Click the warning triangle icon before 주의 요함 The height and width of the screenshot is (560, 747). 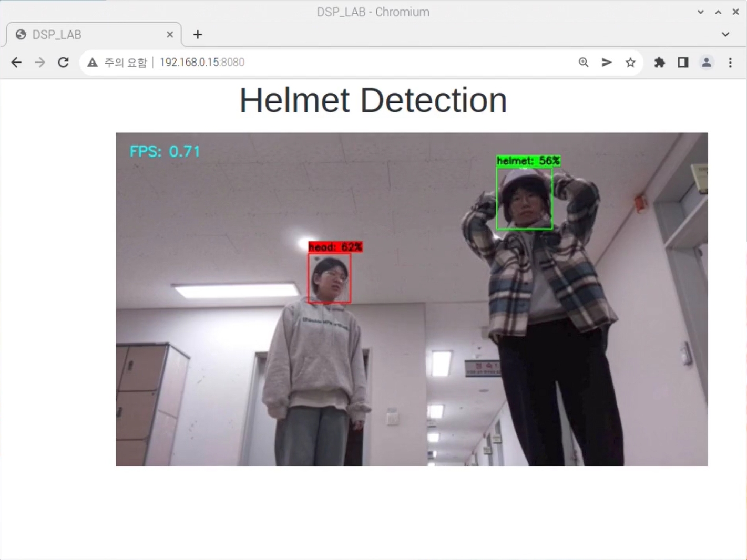93,62
